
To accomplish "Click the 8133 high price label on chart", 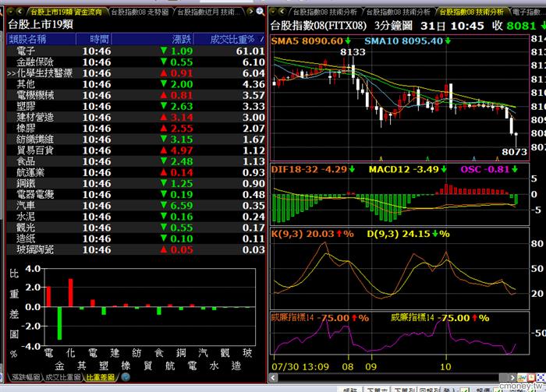I will [353, 52].
